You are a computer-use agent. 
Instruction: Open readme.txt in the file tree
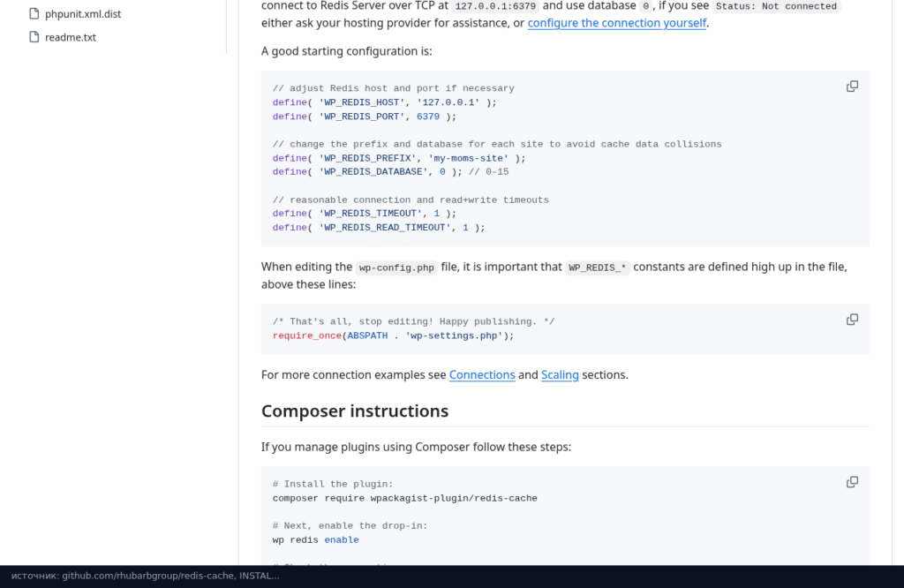[x=71, y=37]
